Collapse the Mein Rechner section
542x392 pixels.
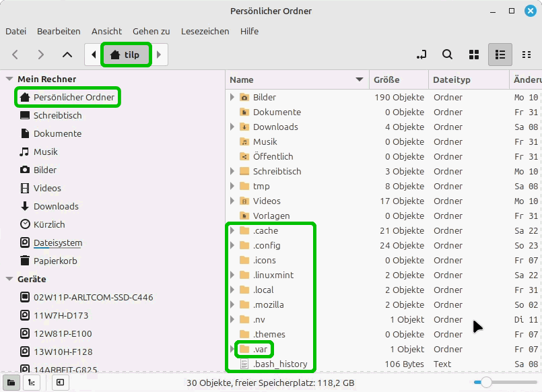tap(9, 79)
